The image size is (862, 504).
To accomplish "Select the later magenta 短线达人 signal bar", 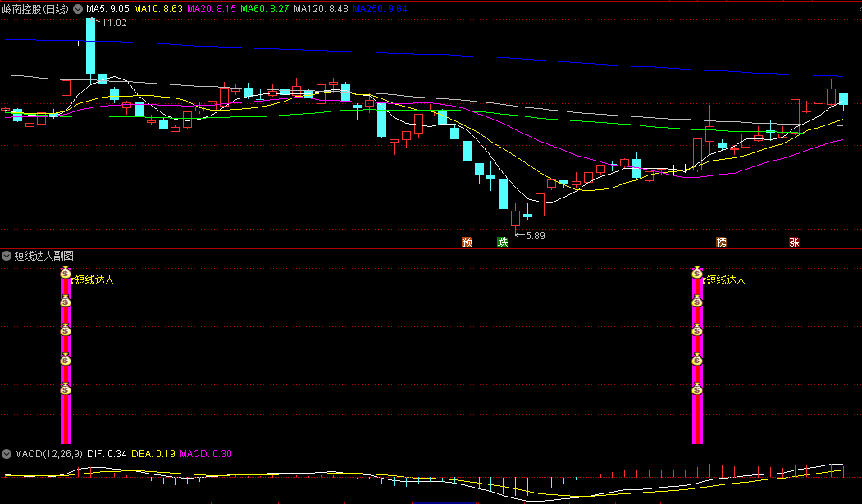I will pos(697,356).
